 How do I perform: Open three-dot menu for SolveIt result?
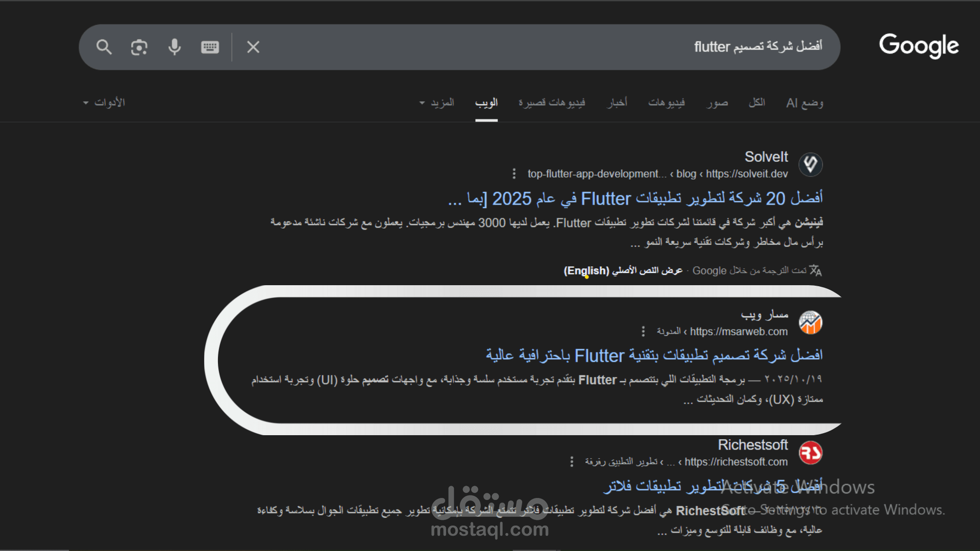click(x=514, y=174)
